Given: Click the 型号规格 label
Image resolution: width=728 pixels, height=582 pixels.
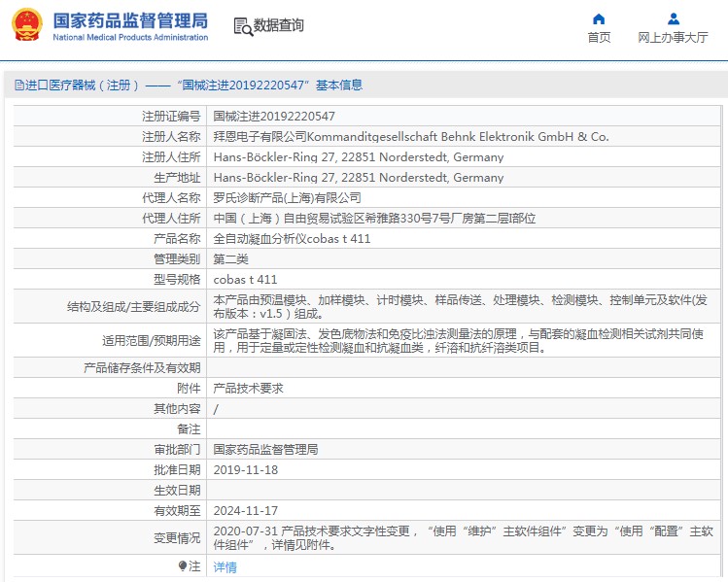Looking at the screenshot, I should (177, 280).
